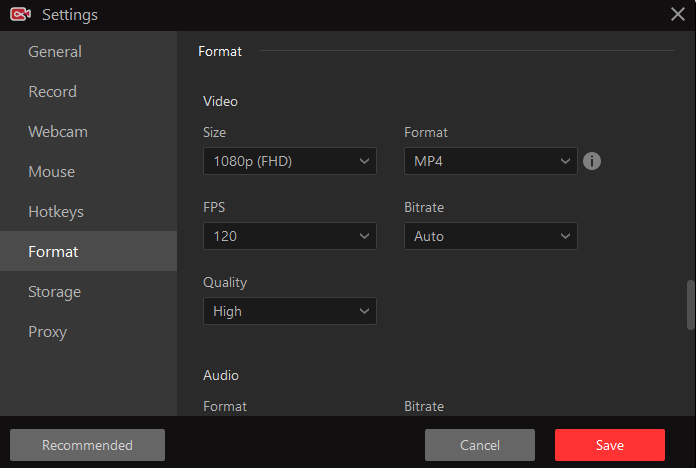Click the info icon next to Format dropdown

[592, 161]
